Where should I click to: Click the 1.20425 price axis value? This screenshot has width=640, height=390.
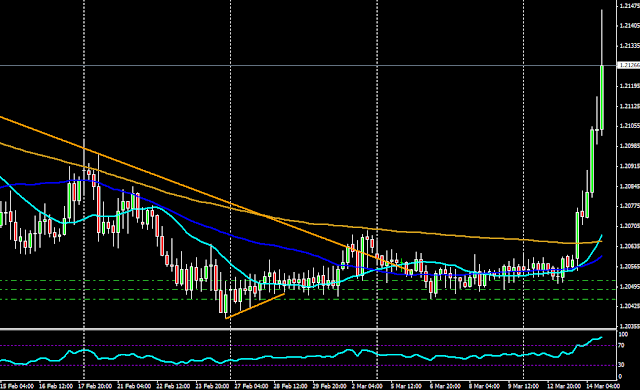(629, 306)
